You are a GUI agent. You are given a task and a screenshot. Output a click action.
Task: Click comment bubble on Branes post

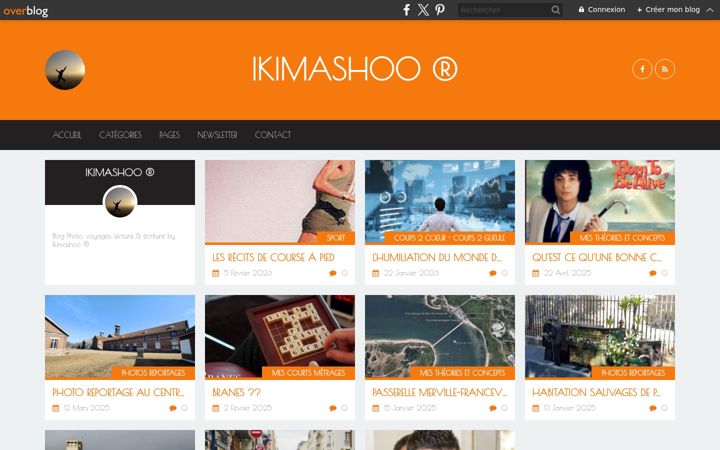click(x=333, y=408)
